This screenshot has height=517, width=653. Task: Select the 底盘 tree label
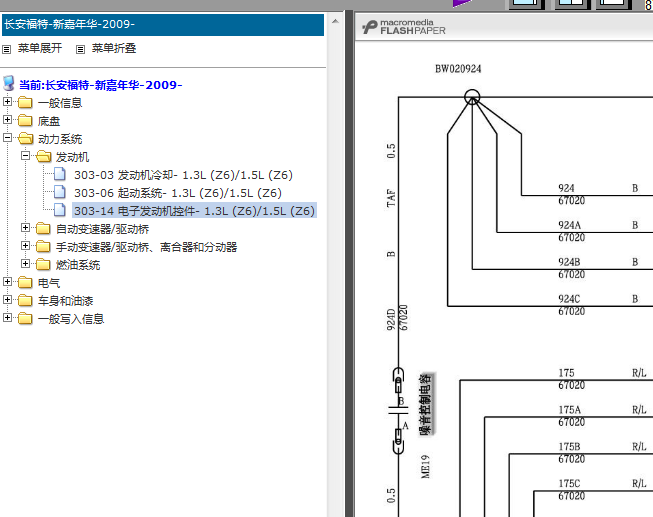point(49,121)
